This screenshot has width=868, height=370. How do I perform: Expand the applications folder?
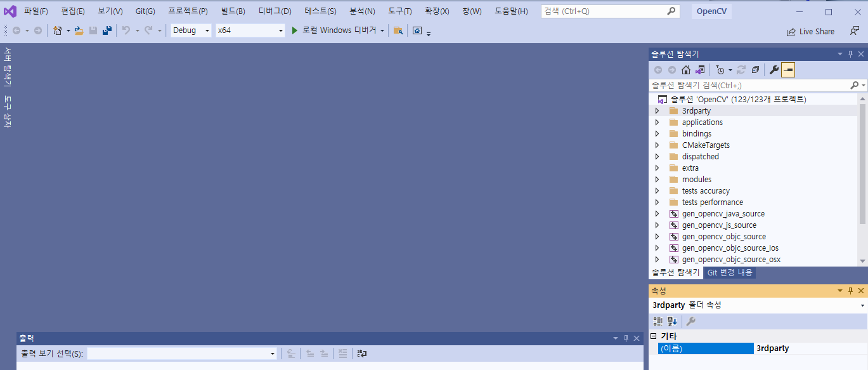point(657,122)
